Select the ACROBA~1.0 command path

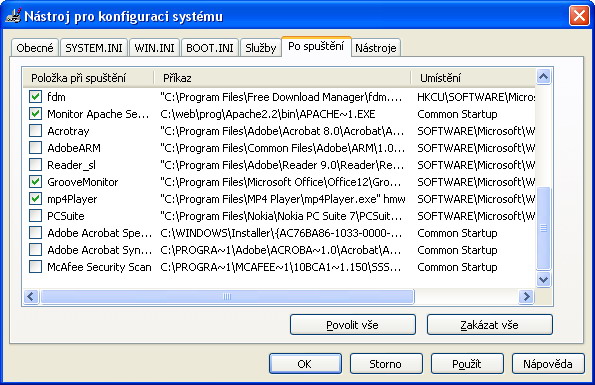tap(280, 250)
